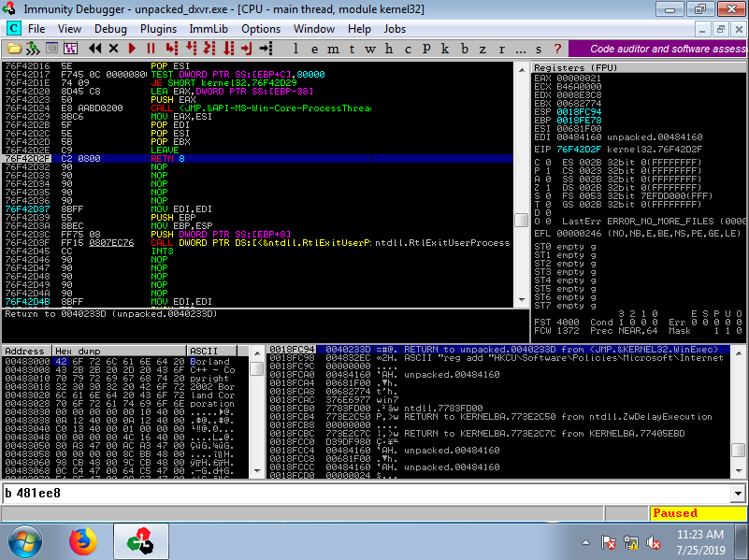Click the Close program X icon
749x560 pixels.
click(113, 49)
